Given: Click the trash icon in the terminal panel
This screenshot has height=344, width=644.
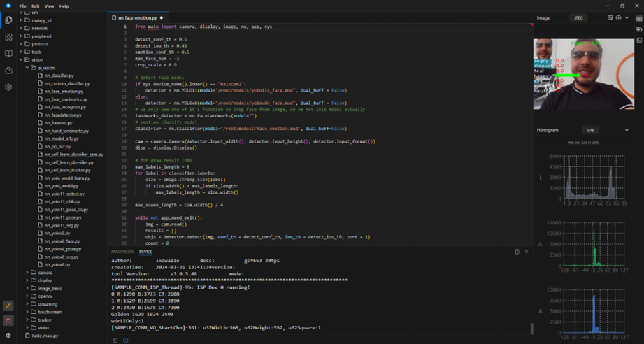Looking at the screenshot, I should click(517, 252).
